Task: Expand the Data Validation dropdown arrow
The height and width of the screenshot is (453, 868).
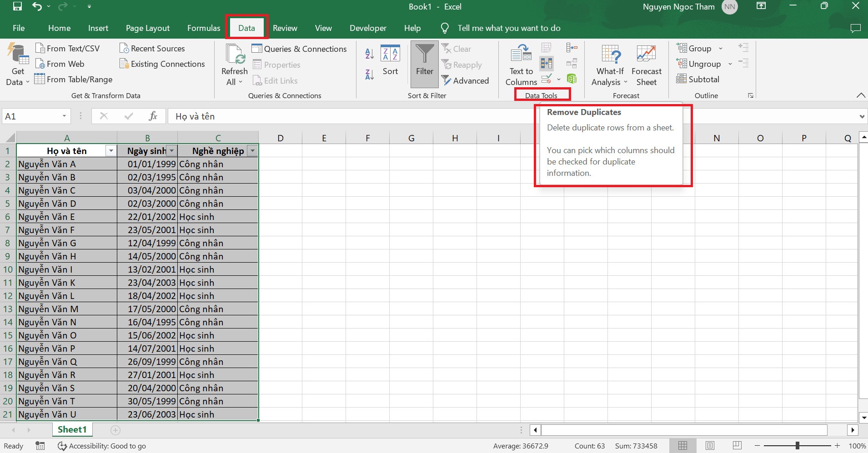Action: [x=559, y=79]
